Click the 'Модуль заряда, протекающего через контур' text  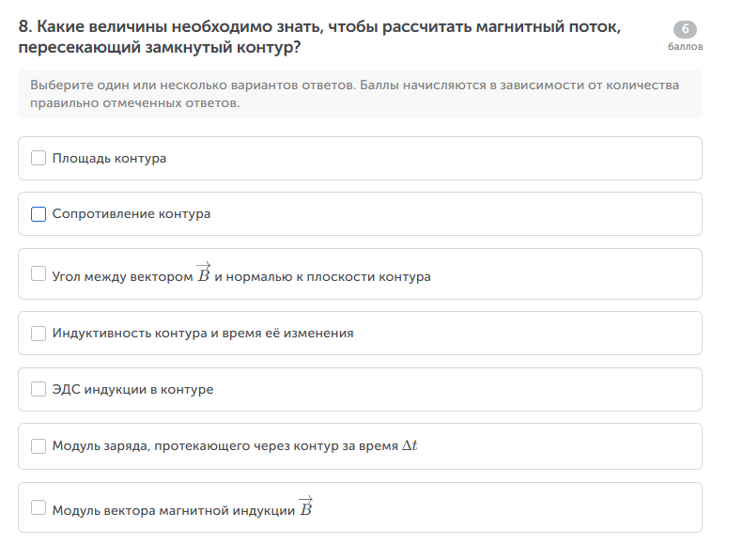225,445
